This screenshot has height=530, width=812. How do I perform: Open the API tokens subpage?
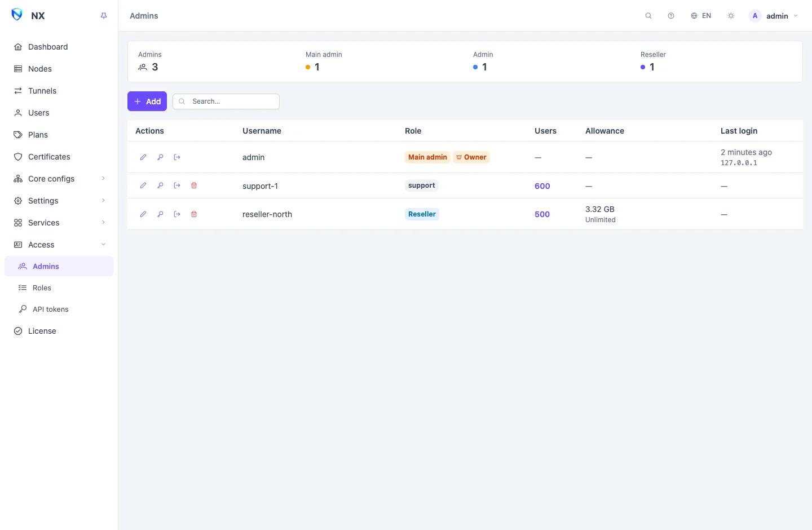[59, 309]
